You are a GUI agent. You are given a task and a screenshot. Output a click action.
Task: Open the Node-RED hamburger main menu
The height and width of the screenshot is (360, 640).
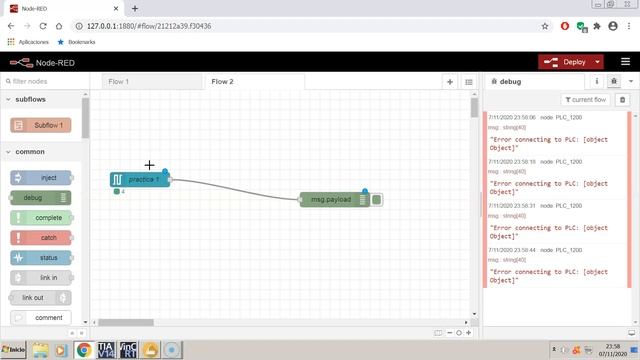[625, 62]
